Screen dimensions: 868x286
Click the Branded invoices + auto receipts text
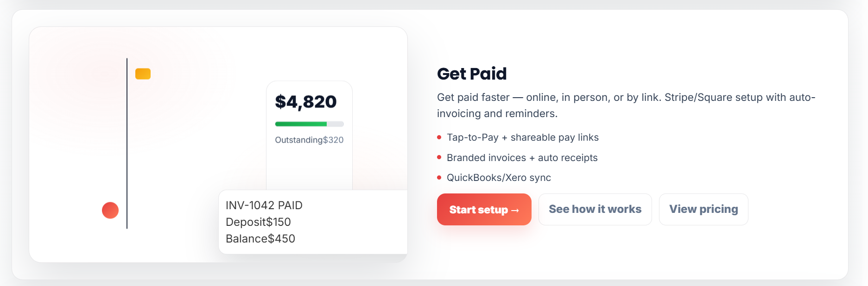[522, 158]
